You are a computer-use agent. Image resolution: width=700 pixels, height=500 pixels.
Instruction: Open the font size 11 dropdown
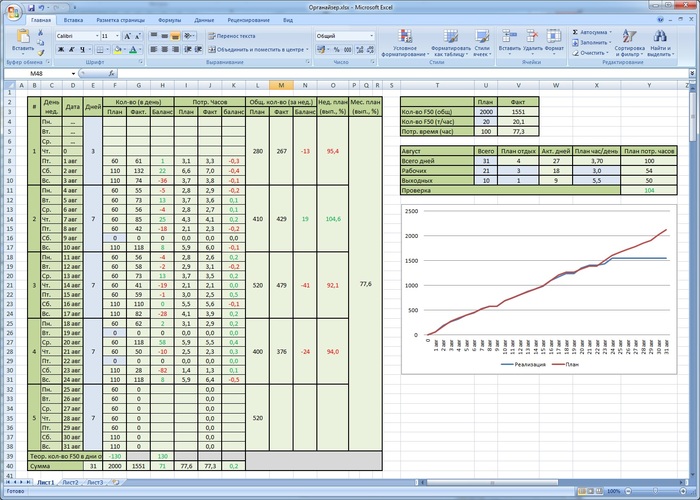117,36
